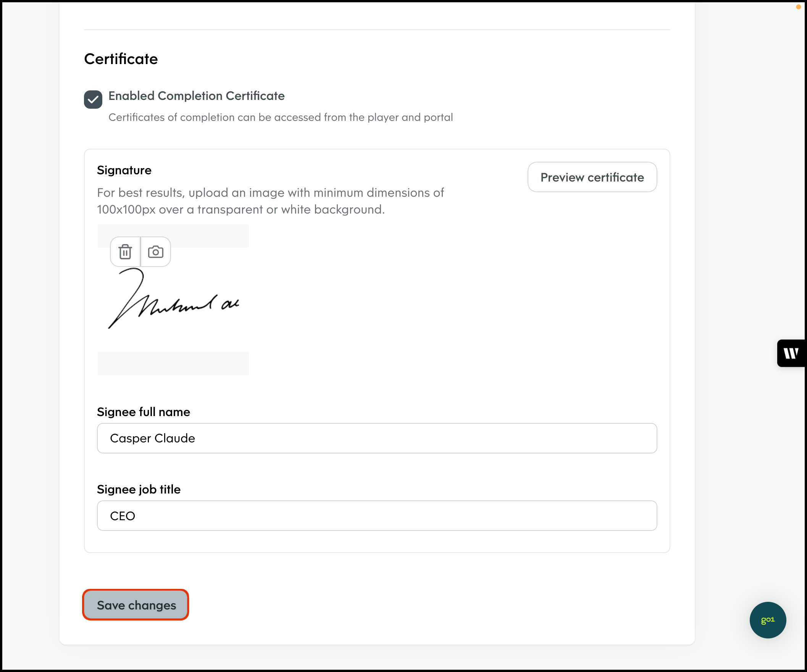Edit the Signee job title field
The image size is (807, 672).
click(377, 516)
